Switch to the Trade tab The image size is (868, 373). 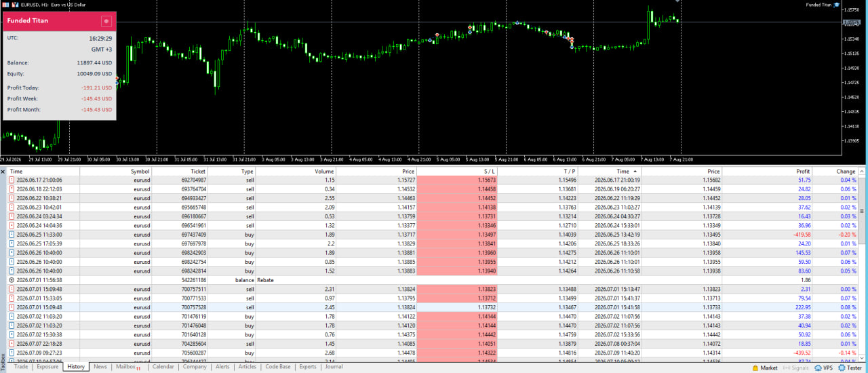[x=21, y=367]
